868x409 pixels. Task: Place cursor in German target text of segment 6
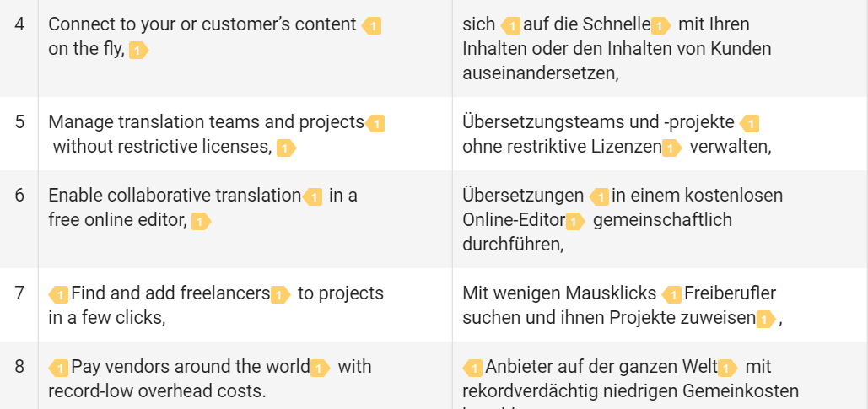coord(623,220)
